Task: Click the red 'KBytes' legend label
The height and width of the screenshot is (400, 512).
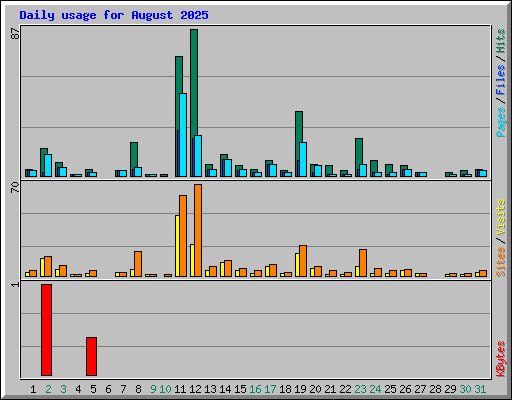Action: [x=501, y=359]
